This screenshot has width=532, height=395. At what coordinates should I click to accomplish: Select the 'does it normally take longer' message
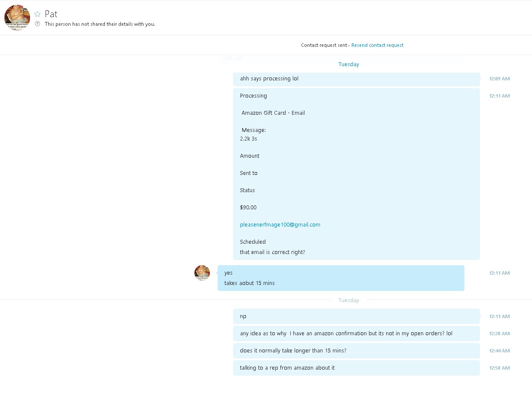(x=357, y=351)
